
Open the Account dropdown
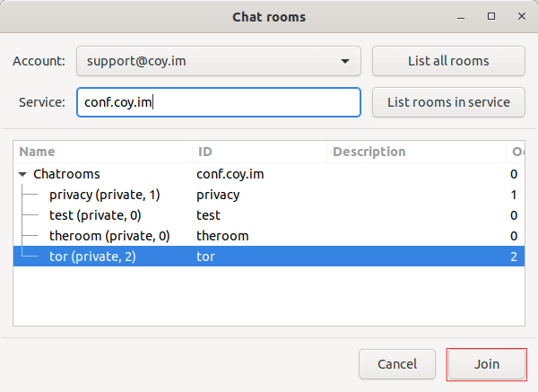tap(218, 61)
